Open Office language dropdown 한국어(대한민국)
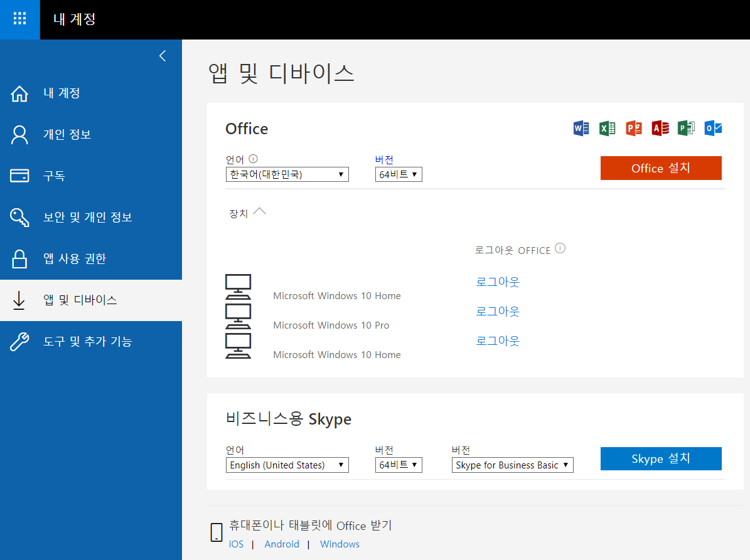Image resolution: width=750 pixels, height=560 pixels. [x=287, y=174]
